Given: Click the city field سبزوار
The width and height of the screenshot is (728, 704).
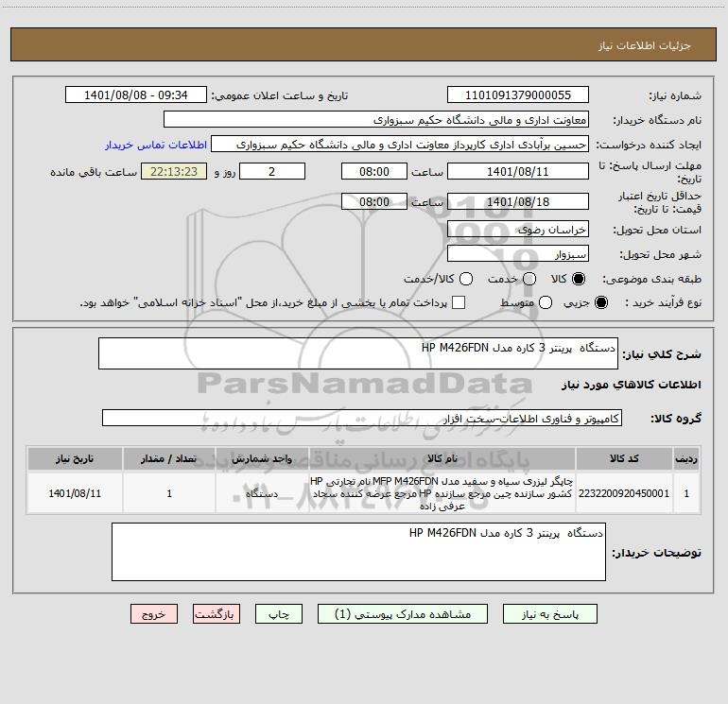Looking at the screenshot, I should click(x=518, y=254).
